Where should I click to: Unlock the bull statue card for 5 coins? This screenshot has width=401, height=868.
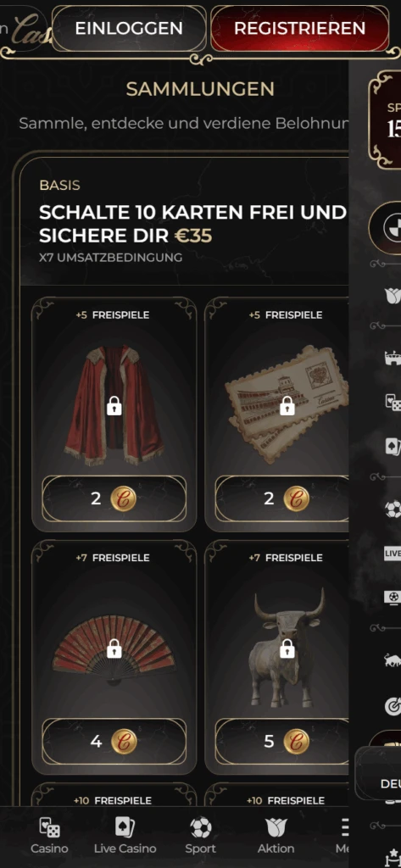pyautogui.click(x=282, y=742)
